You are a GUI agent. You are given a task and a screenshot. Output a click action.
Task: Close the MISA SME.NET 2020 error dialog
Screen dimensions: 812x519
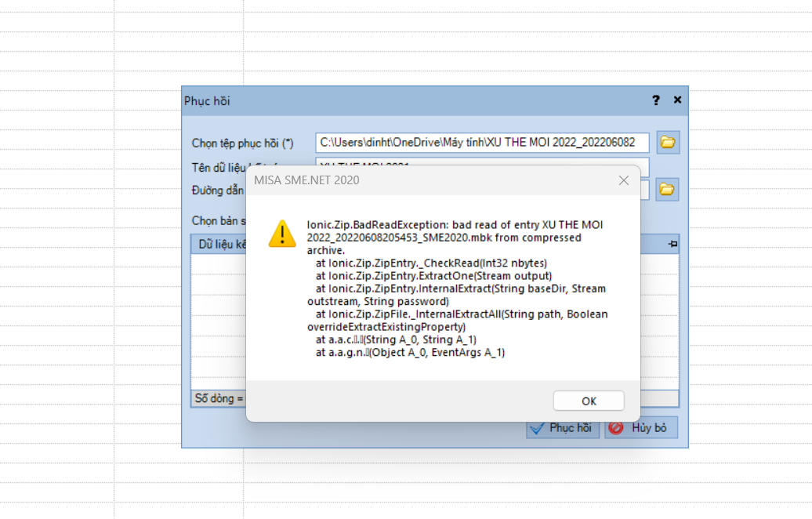pos(624,180)
